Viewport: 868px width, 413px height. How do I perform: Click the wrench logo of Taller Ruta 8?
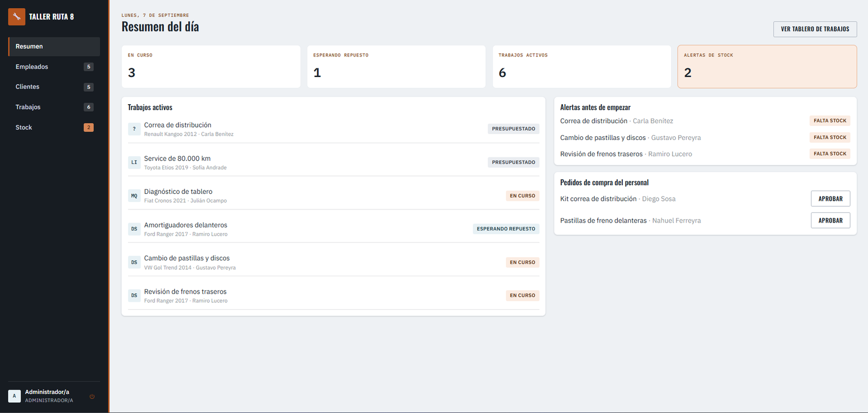point(17,17)
